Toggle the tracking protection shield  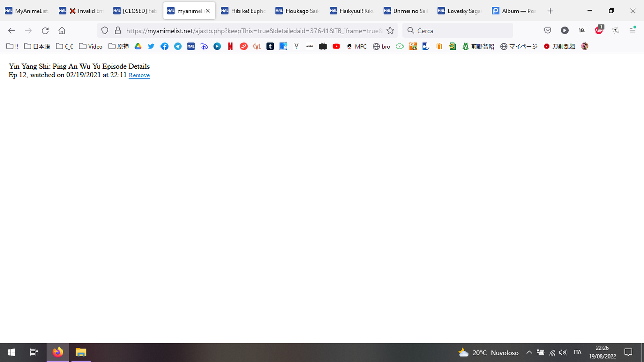click(x=104, y=30)
